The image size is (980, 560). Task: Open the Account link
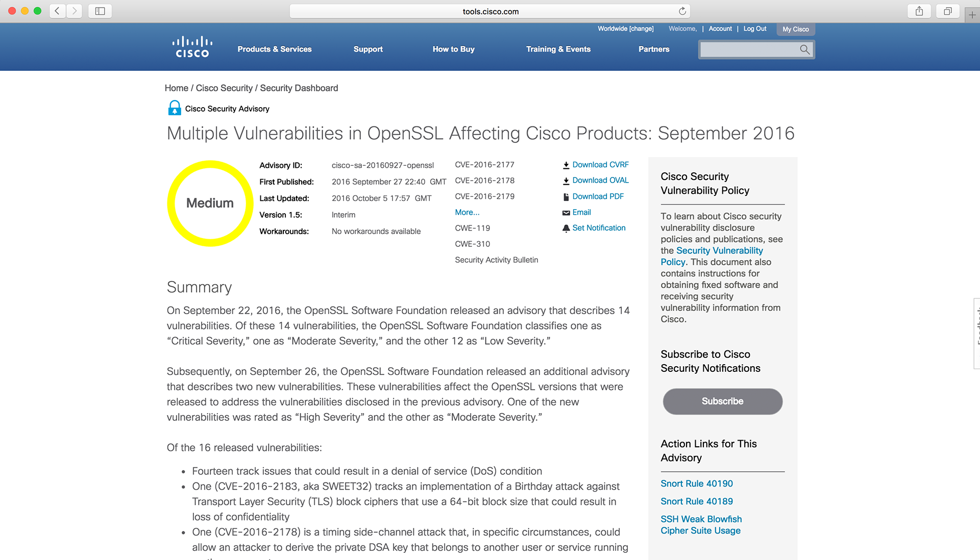click(x=720, y=29)
